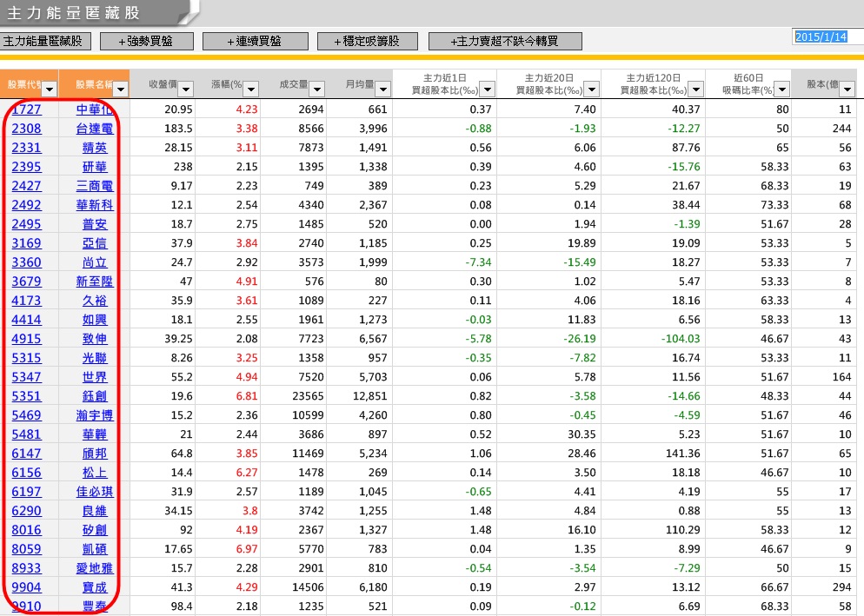
Task: Click stock name link 久裕
Action: coord(95,301)
